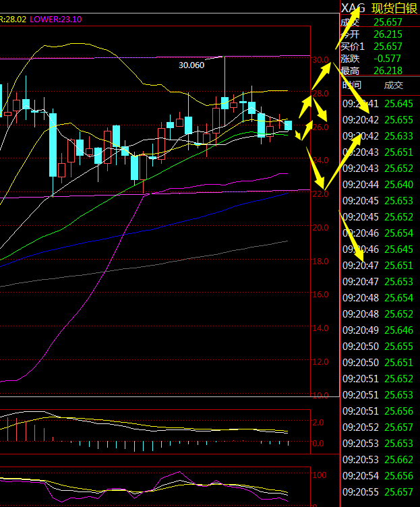
Task: Select the 20.0 price axis label
Action: tap(320, 228)
